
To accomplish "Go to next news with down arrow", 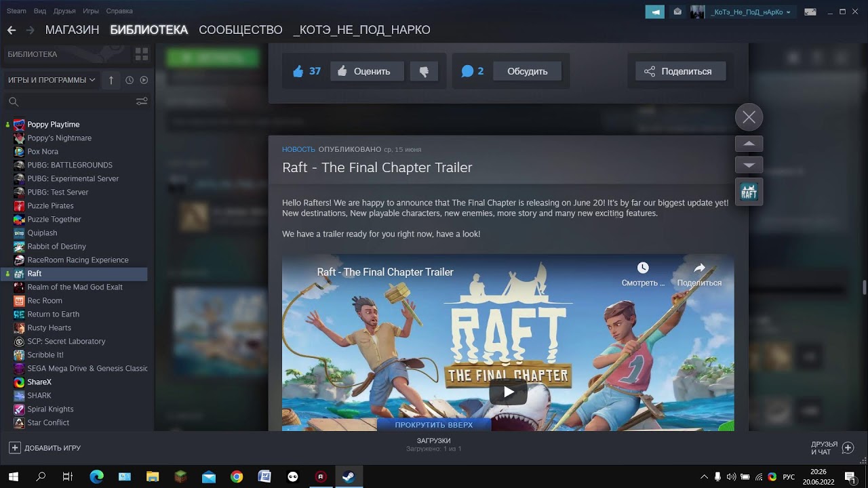I will click(x=749, y=165).
